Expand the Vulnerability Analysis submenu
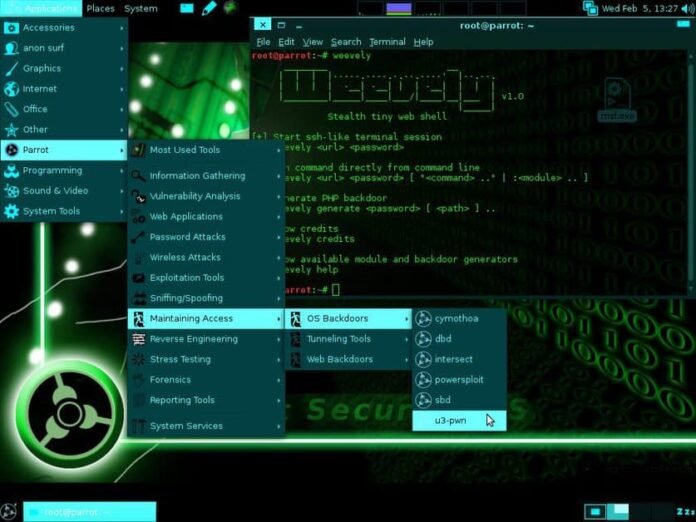 coord(206,196)
